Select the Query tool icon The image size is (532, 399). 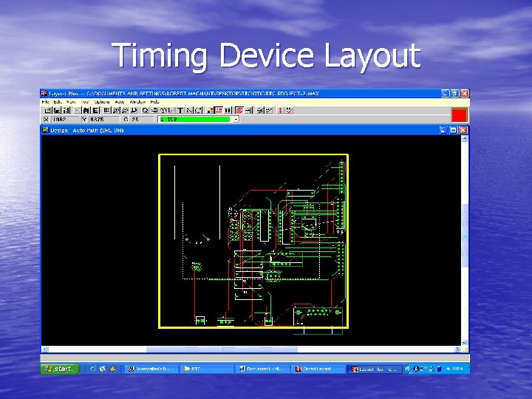pos(146,110)
